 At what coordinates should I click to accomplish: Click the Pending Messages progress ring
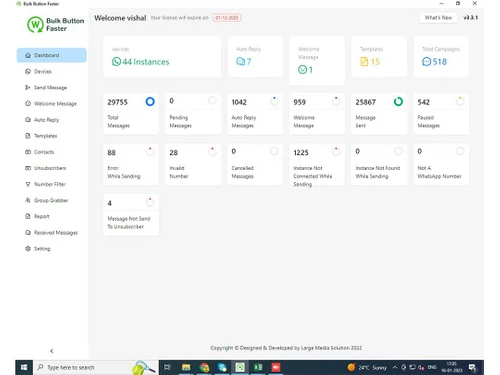point(212,100)
